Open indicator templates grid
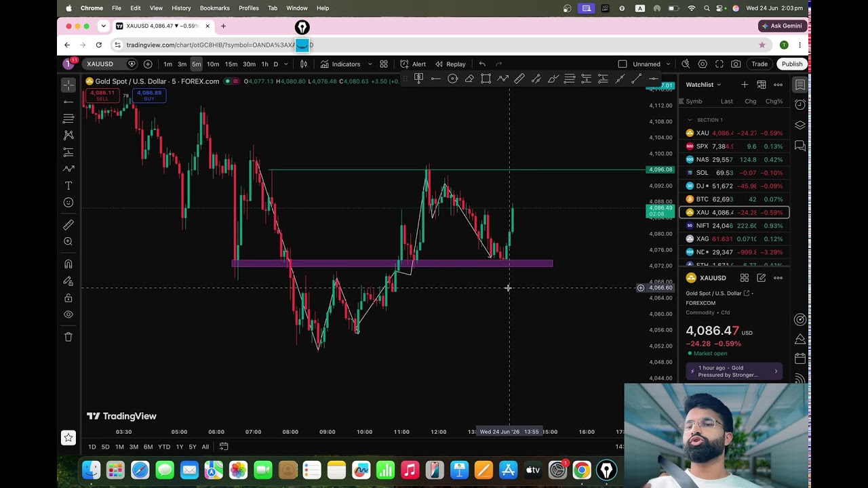This screenshot has height=488, width=868. [384, 64]
